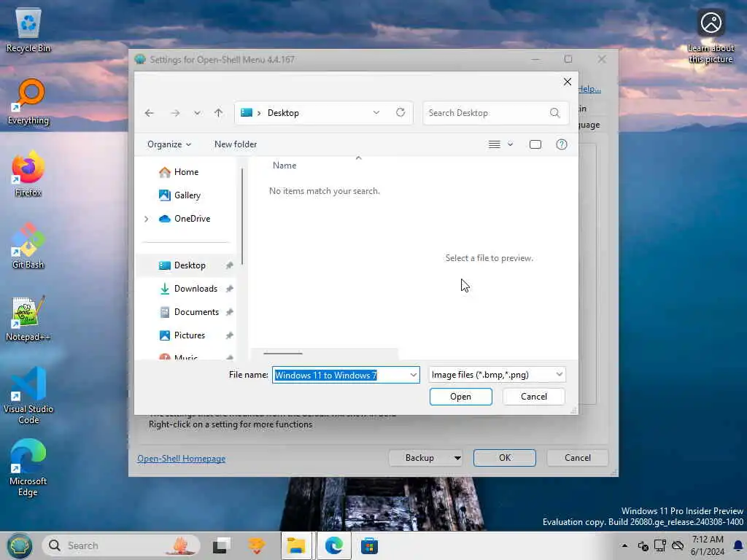The width and height of the screenshot is (747, 560).
Task: Click the File name text field
Action: (340, 375)
